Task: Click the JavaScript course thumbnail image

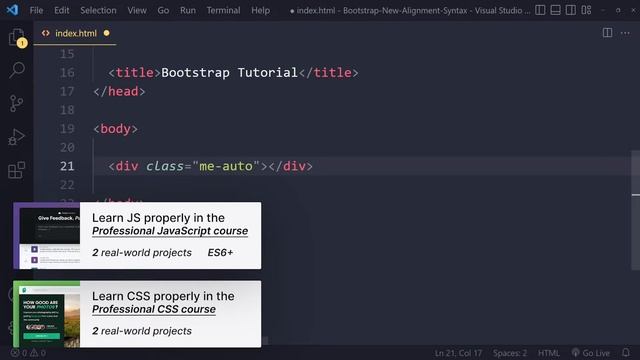Action: [47, 236]
